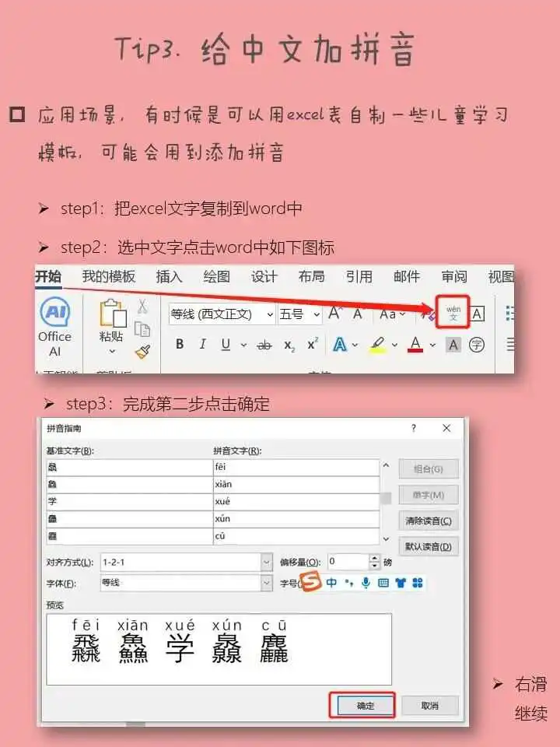
Task: Click the Format Painter brush icon
Action: tap(142, 352)
